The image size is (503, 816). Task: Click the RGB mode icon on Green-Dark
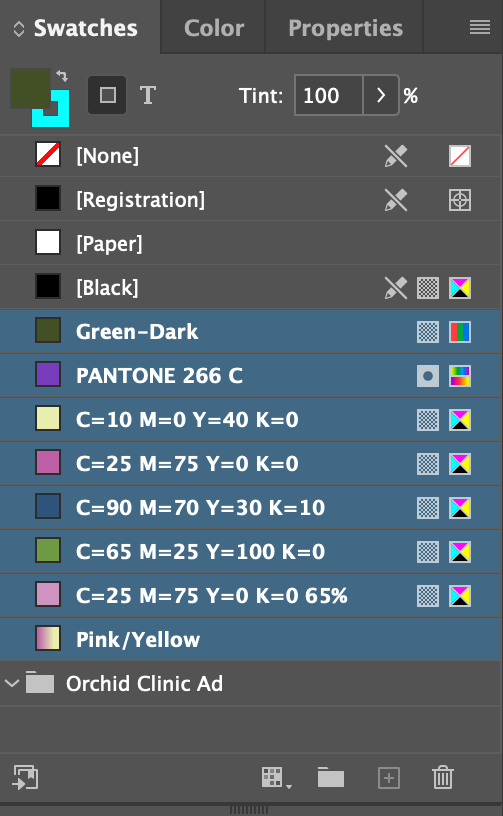(x=460, y=332)
